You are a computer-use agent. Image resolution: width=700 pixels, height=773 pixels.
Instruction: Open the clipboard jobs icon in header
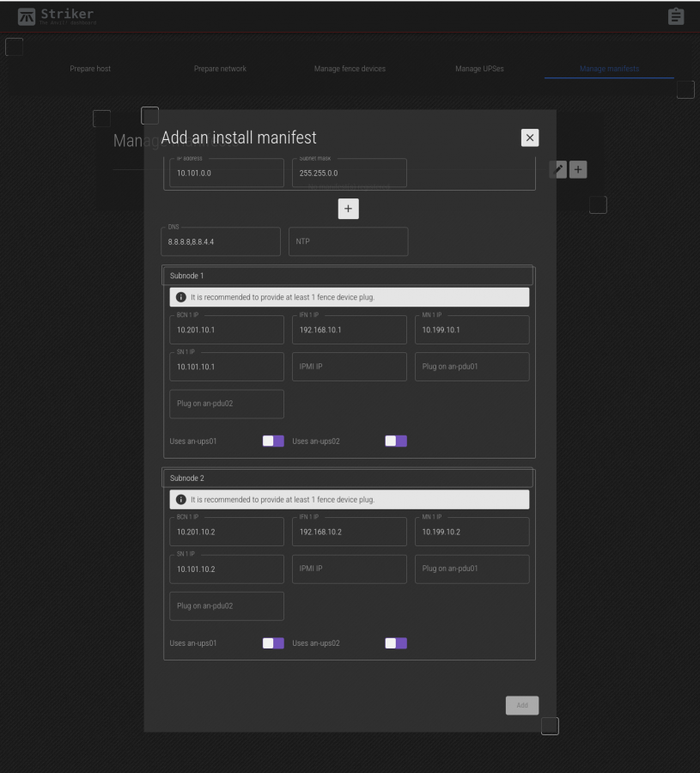[676, 16]
